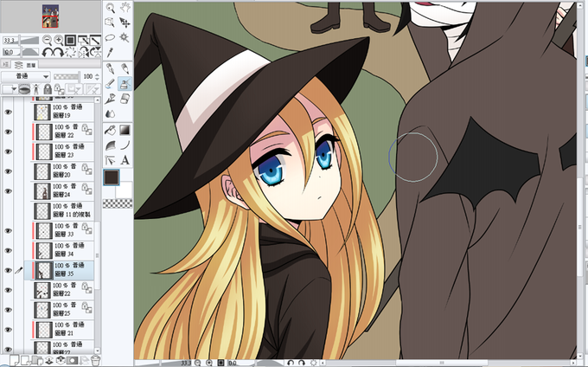588x367 pixels.
Task: Click the layer opacity 100 stepper arrows
Action: pyautogui.click(x=98, y=76)
